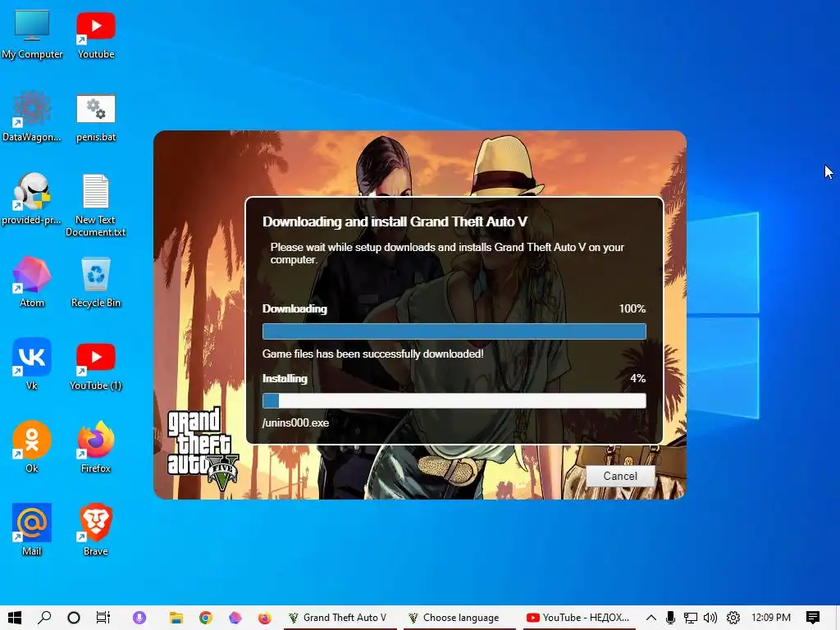Click the Downloading progress bar
This screenshot has height=630, width=840.
click(x=454, y=331)
